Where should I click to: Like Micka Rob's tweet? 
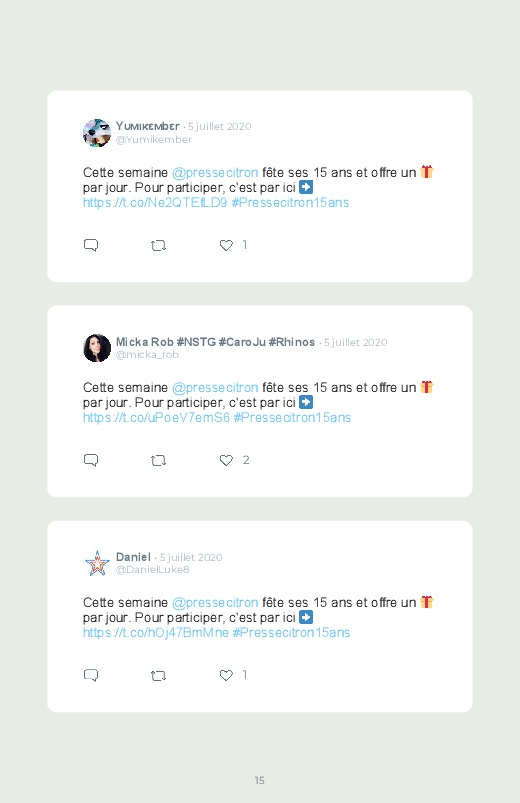[x=226, y=460]
